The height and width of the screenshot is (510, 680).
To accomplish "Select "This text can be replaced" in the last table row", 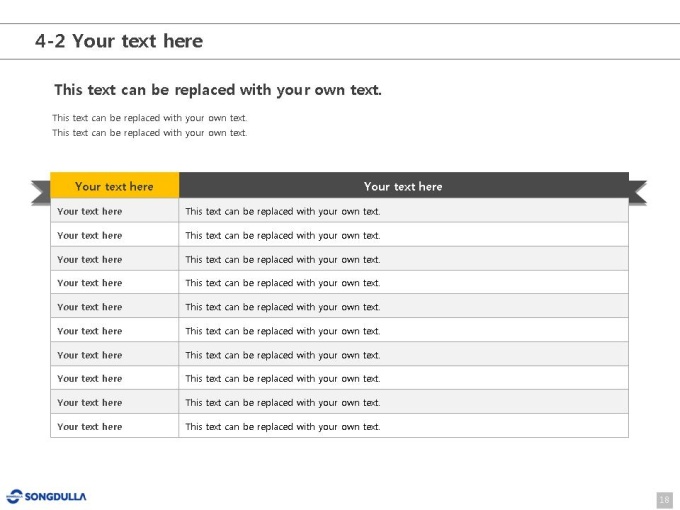I will coord(240,427).
